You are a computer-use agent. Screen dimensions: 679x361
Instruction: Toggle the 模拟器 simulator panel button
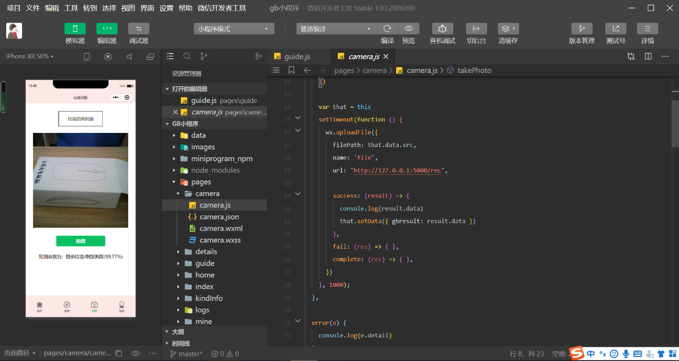[75, 29]
